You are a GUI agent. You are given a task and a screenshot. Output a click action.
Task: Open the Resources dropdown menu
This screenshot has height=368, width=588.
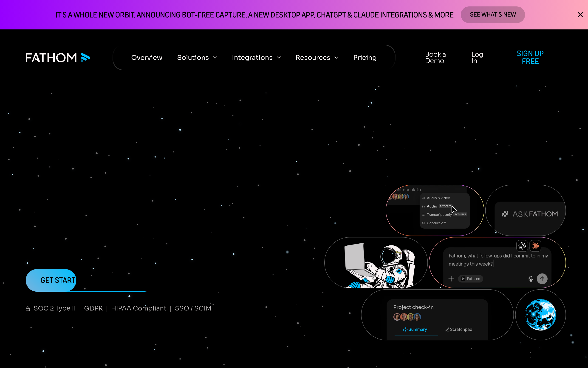tap(317, 58)
